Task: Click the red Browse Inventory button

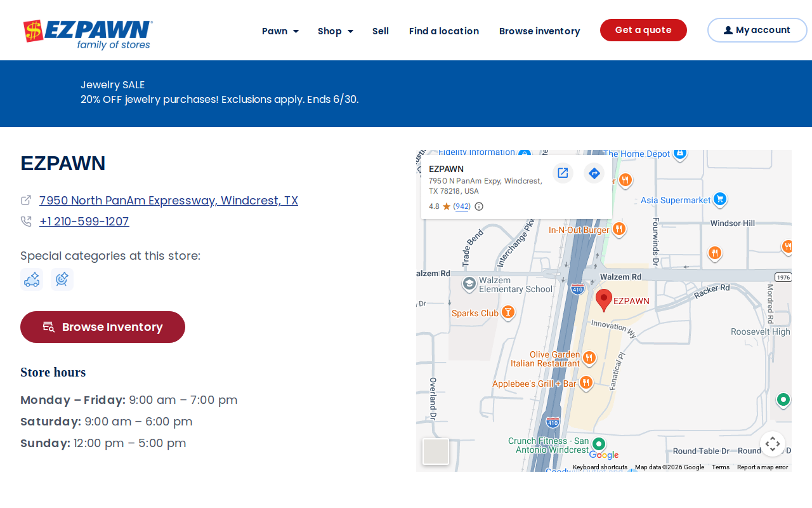Action: [103, 327]
